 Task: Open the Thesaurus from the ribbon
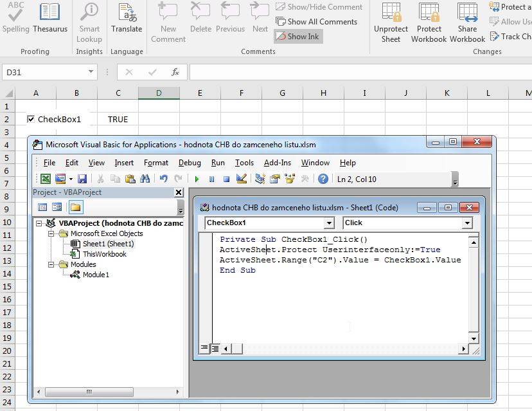point(50,17)
